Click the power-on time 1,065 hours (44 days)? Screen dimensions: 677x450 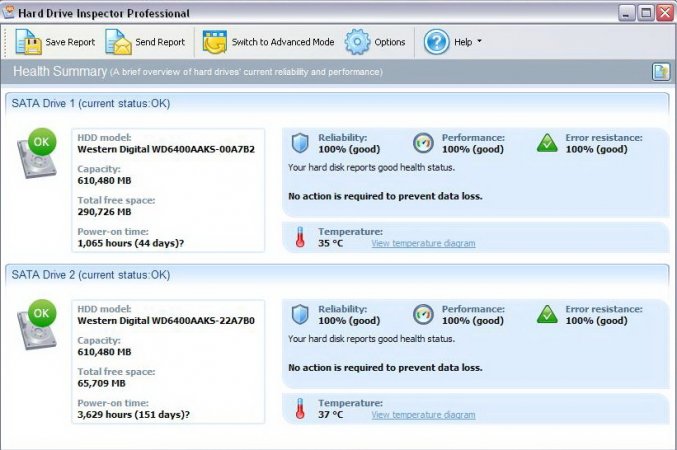131,243
